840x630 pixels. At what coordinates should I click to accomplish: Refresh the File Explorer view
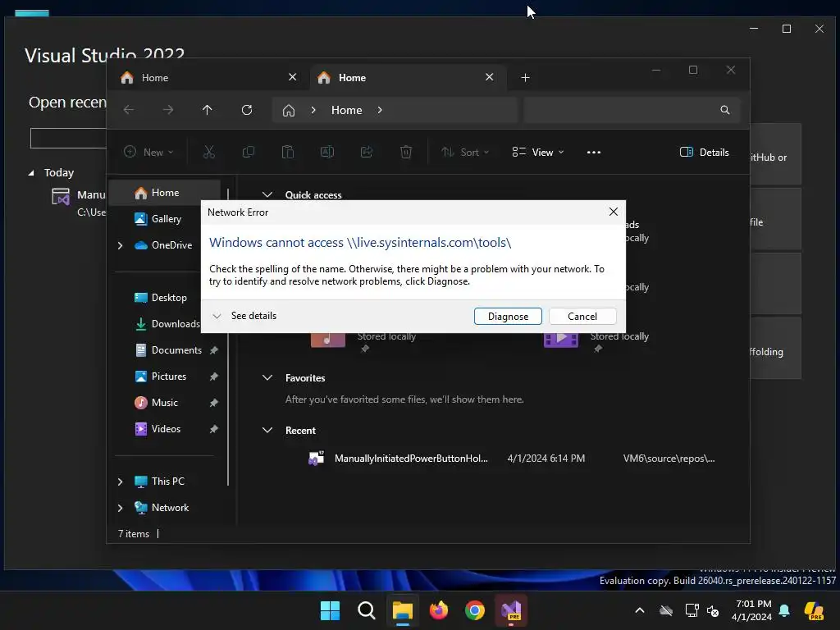pos(247,110)
